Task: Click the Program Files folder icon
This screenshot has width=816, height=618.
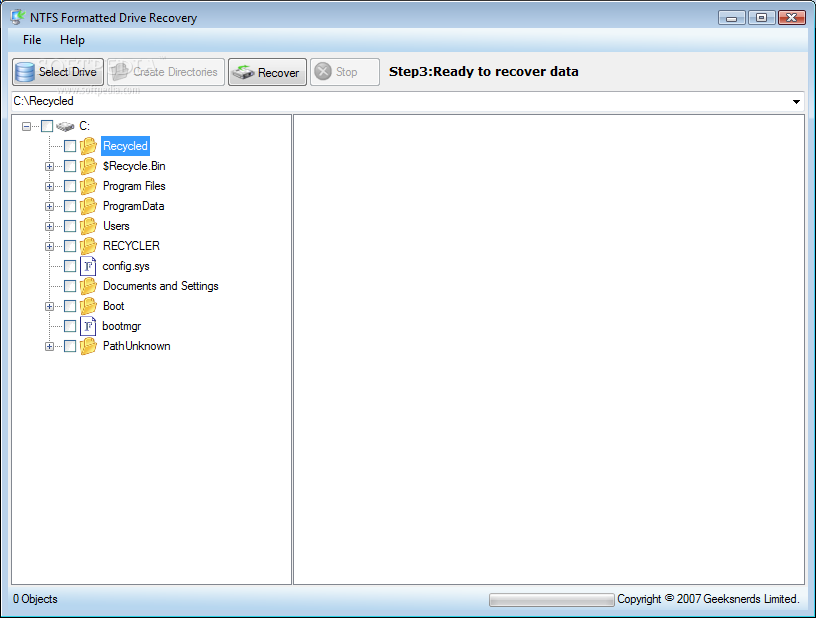Action: [x=88, y=186]
